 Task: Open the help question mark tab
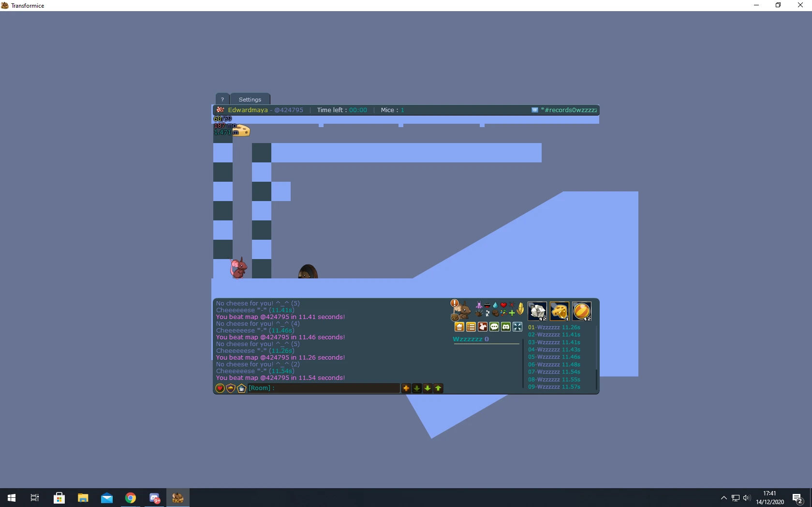click(x=222, y=99)
